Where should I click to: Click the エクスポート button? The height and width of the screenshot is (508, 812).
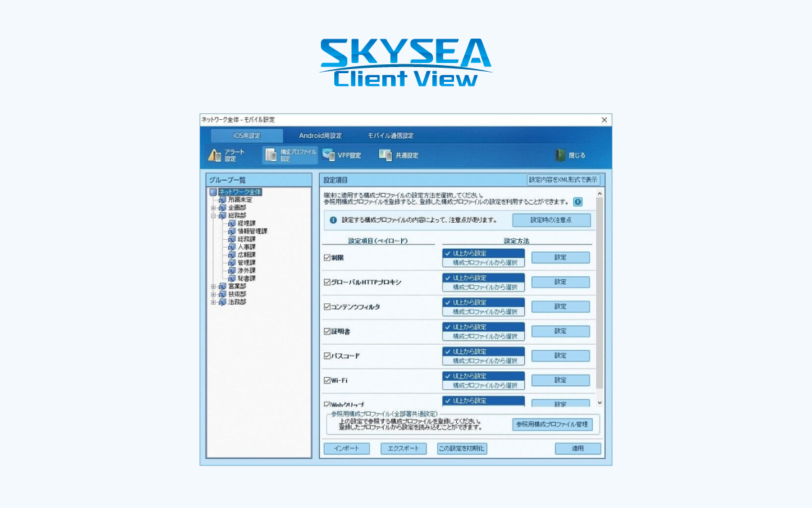click(404, 448)
